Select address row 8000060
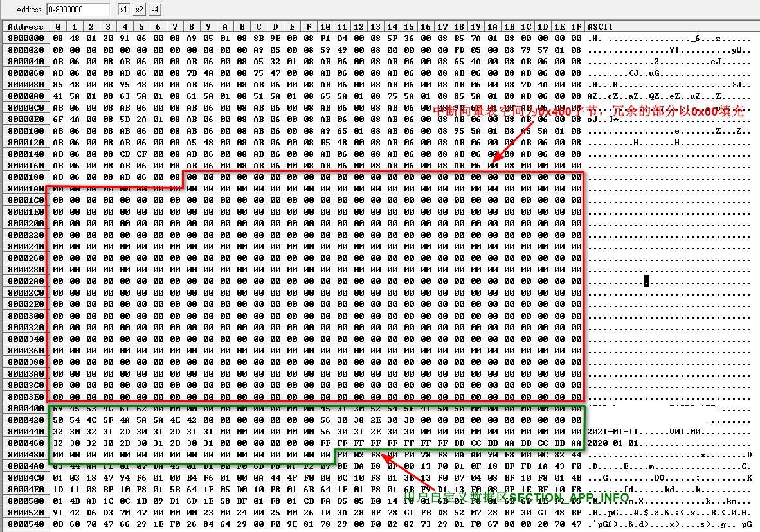 (26, 73)
